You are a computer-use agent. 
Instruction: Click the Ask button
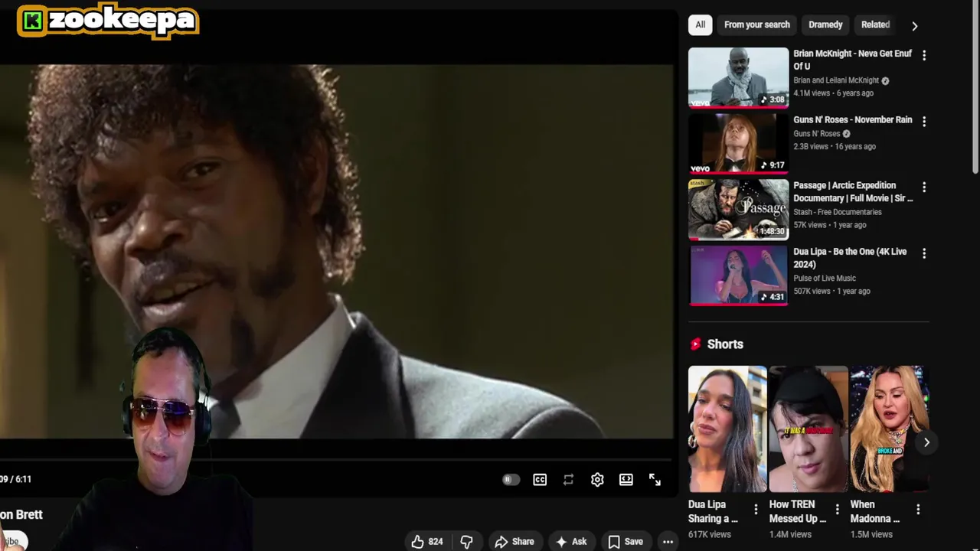(x=571, y=541)
